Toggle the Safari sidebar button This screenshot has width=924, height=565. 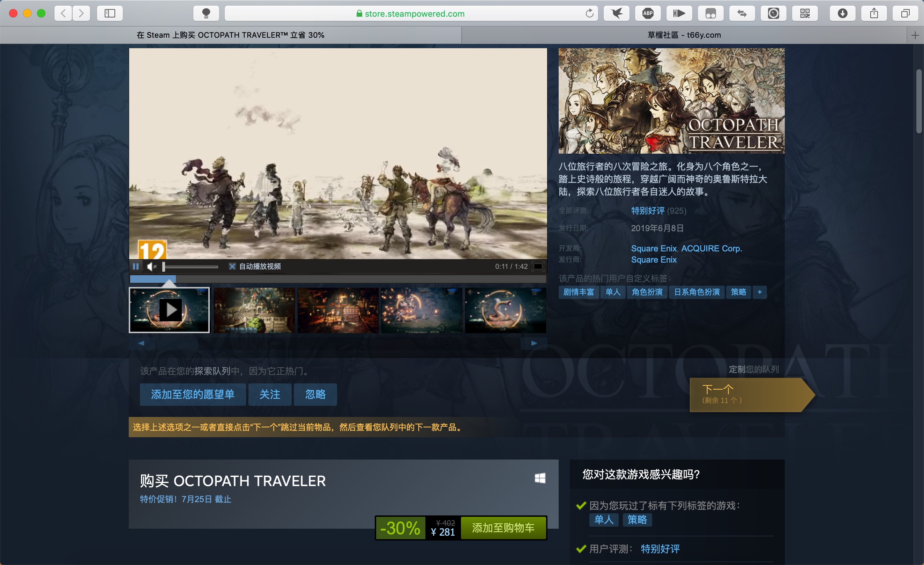coord(110,14)
